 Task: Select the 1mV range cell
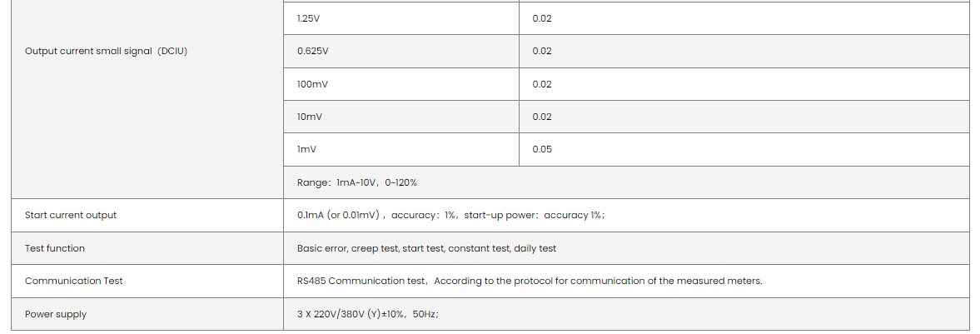[306, 149]
